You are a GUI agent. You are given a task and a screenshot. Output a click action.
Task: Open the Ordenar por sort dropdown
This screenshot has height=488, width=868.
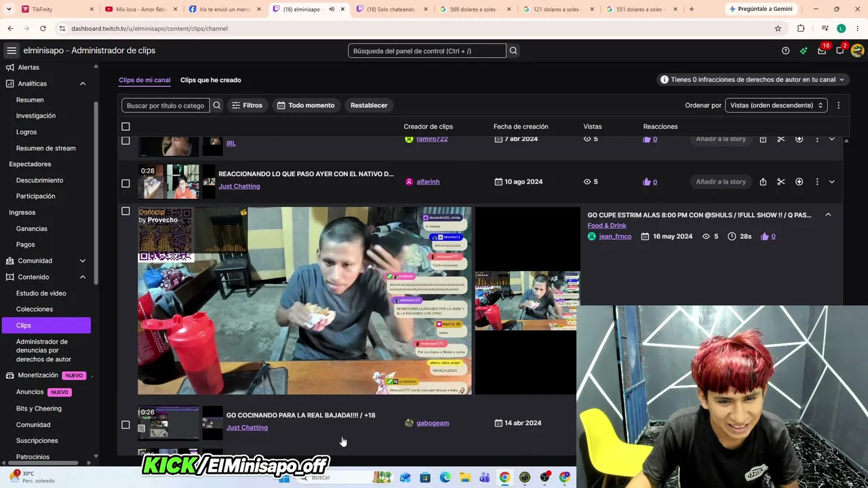pyautogui.click(x=776, y=105)
